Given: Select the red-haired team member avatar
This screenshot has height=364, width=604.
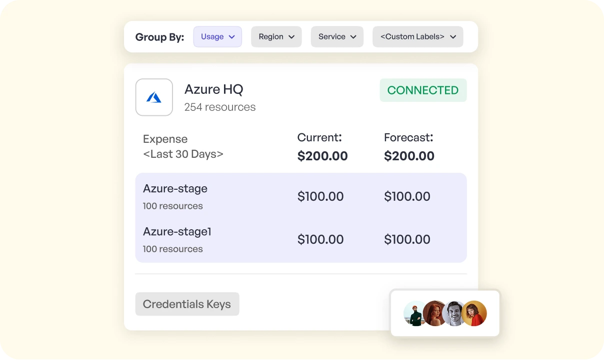Looking at the screenshot, I should tap(434, 314).
